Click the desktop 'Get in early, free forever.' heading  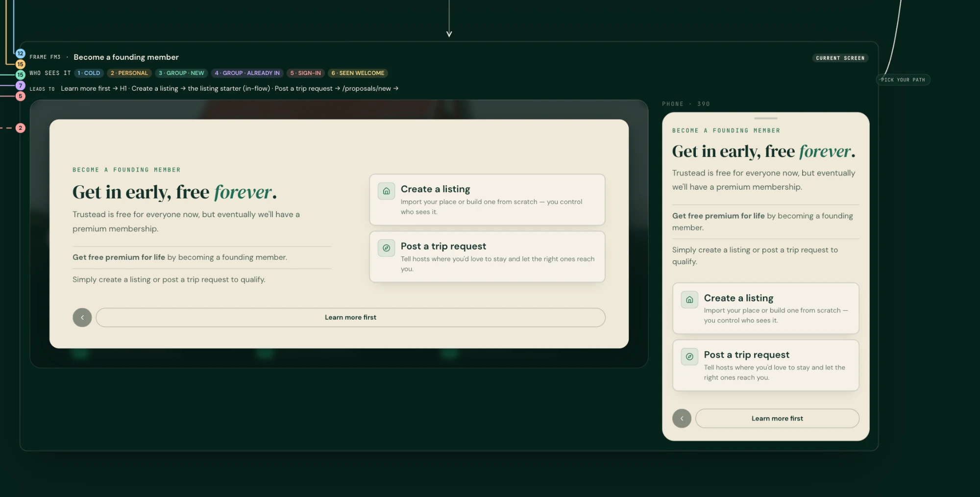(175, 192)
